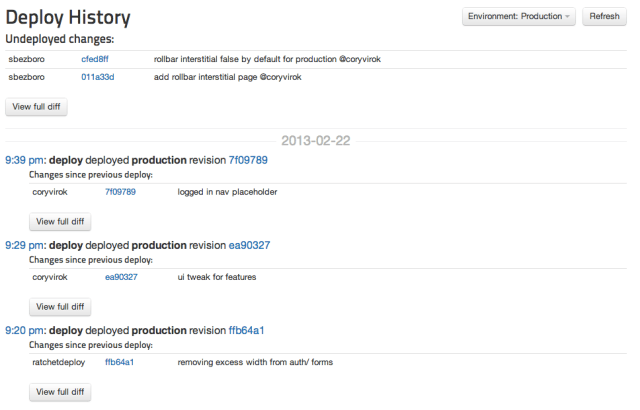View full diff for the 9:39 pm deploy
Image resolution: width=640 pixels, height=410 pixels.
(x=61, y=221)
